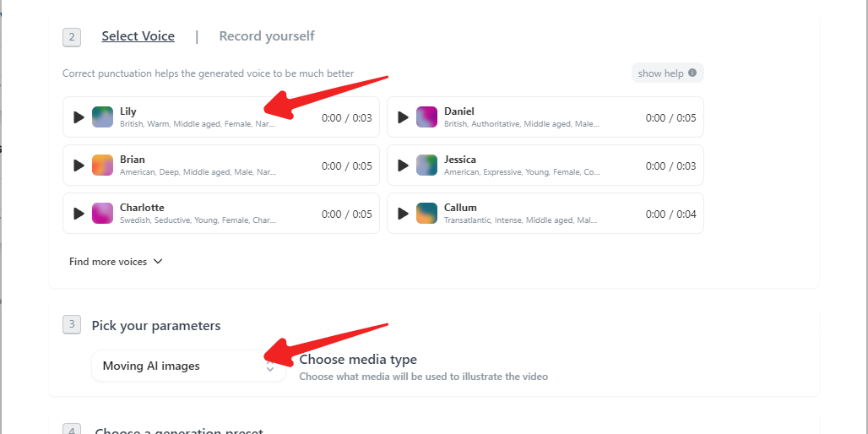
Task: Start Charlotte voice preview playback
Action: [x=79, y=214]
